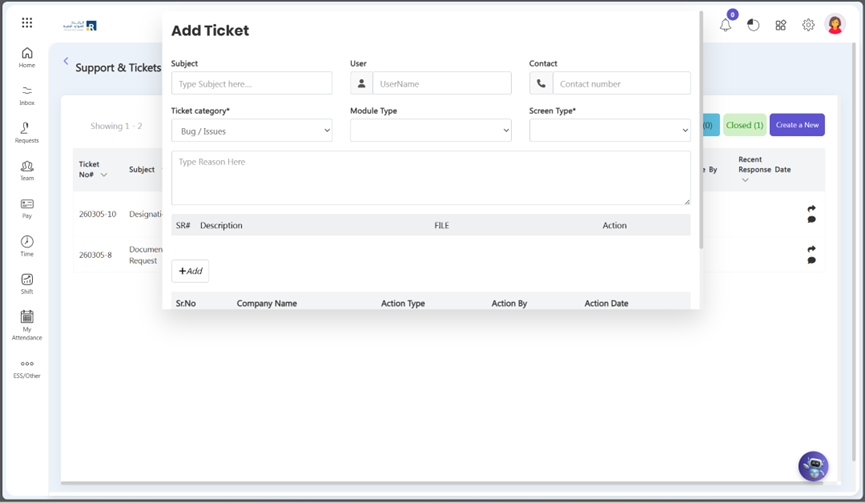
Task: Click the user profile avatar
Action: 835,25
